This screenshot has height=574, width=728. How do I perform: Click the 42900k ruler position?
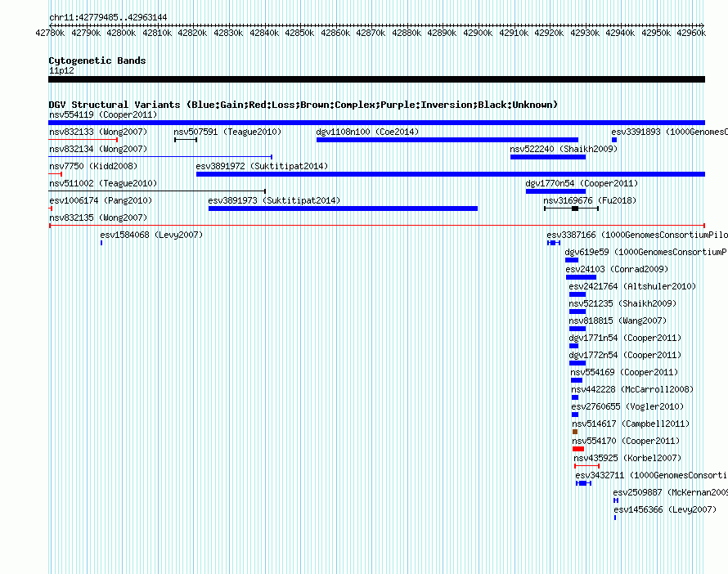click(x=477, y=33)
